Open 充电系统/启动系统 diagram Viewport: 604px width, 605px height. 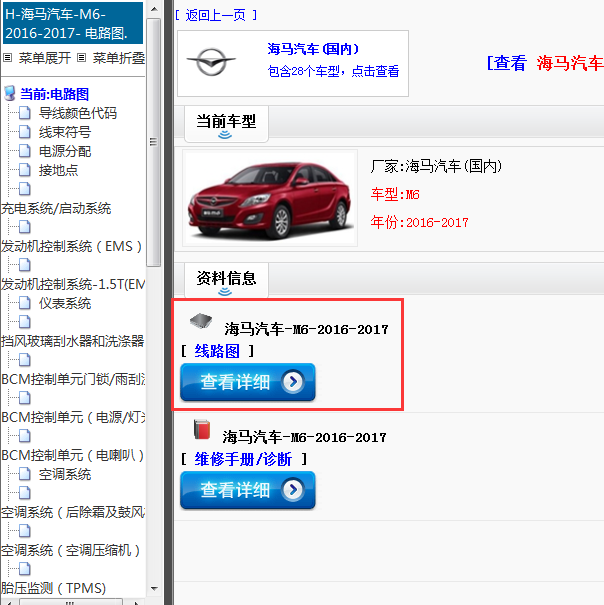pyautogui.click(x=56, y=208)
